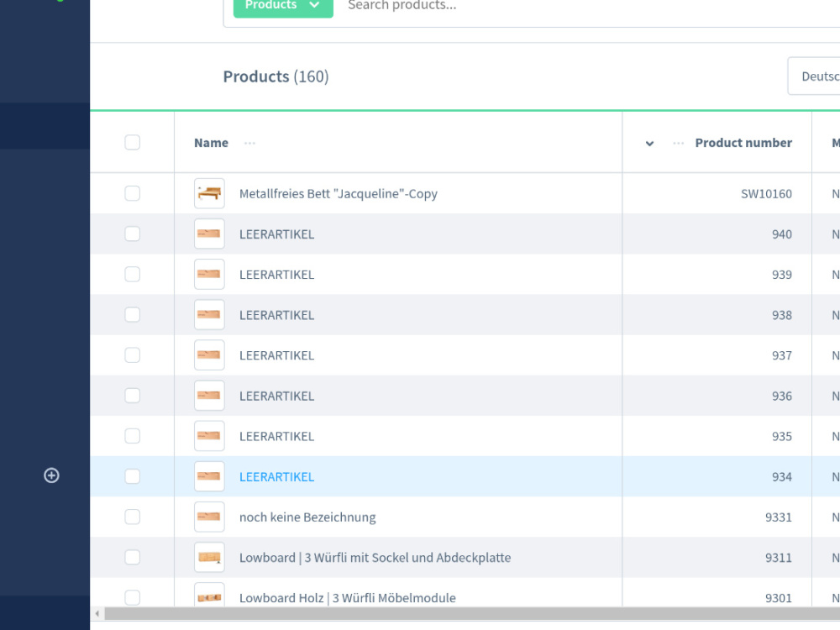Screen dimensions: 840x630
Task: Open thumbnail of LEERARTIKEL 938
Action: 209,315
